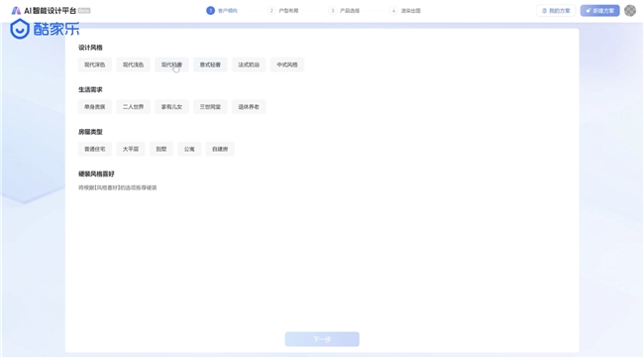Click the step 1 circle in progress bar

210,10
